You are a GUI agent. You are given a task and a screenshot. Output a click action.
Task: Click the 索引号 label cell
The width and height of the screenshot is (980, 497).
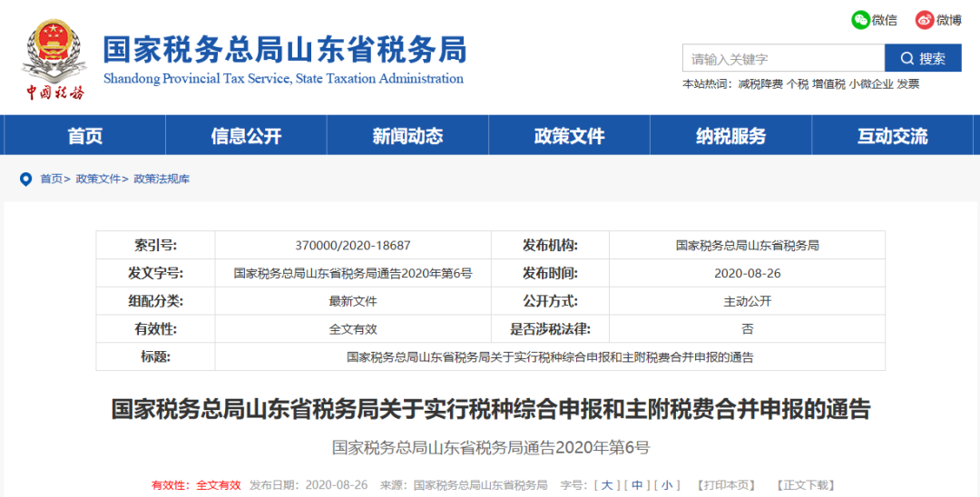tap(155, 246)
